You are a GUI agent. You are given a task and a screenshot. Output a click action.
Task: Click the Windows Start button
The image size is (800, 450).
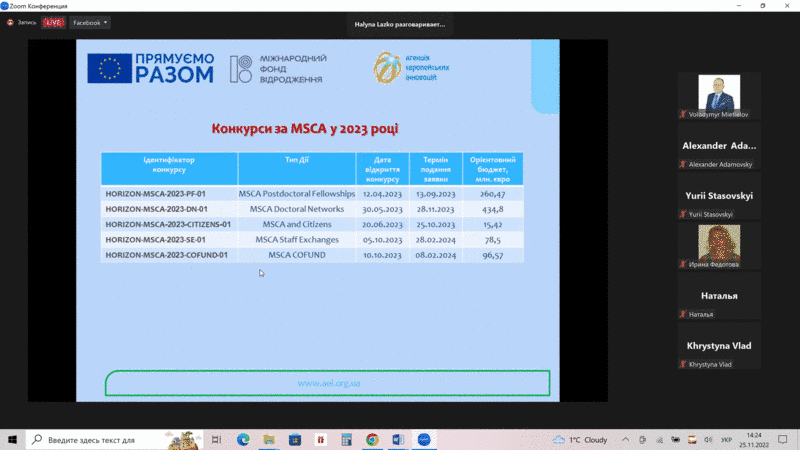[x=13, y=439]
